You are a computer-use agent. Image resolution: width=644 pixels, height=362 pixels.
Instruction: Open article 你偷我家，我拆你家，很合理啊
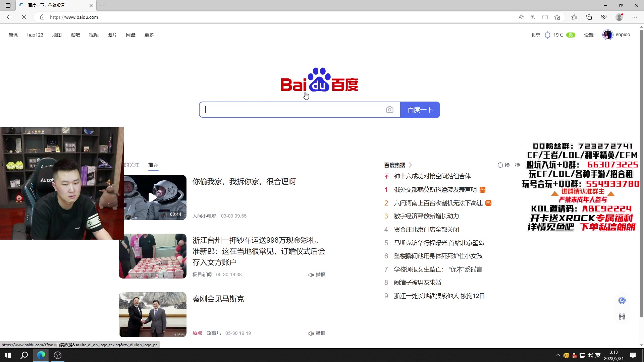point(244,182)
